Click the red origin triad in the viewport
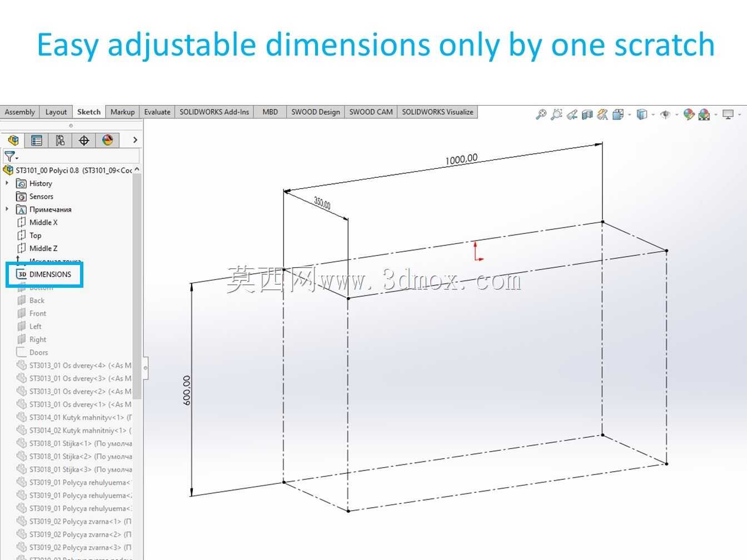This screenshot has width=747, height=560. point(478,251)
